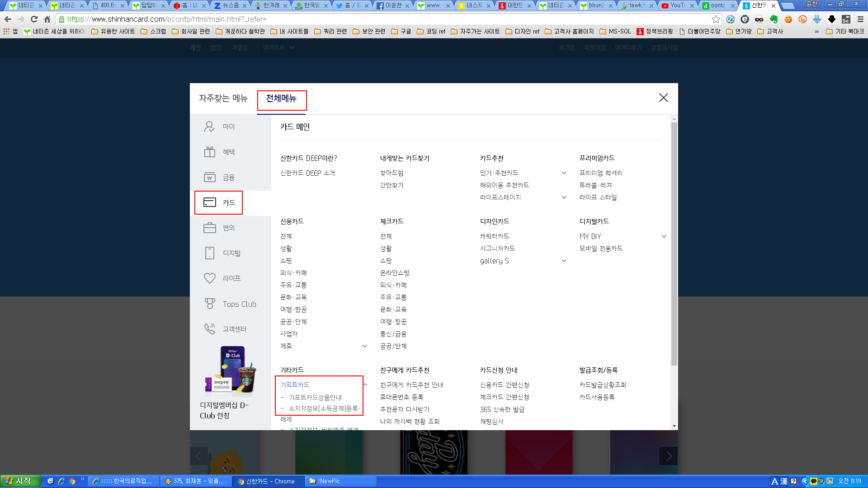Switch to the 전체메뉴 tab
This screenshot has height=488, width=868.
(x=281, y=99)
